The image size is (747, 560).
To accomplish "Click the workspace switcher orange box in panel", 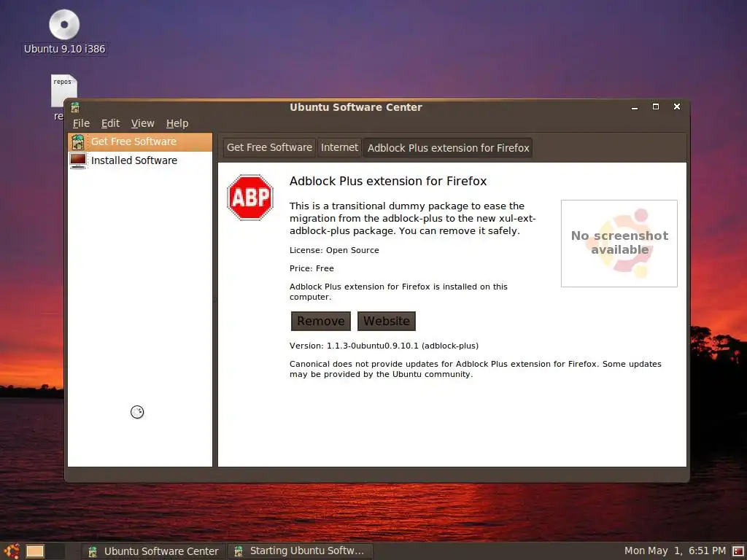I will pos(35,551).
